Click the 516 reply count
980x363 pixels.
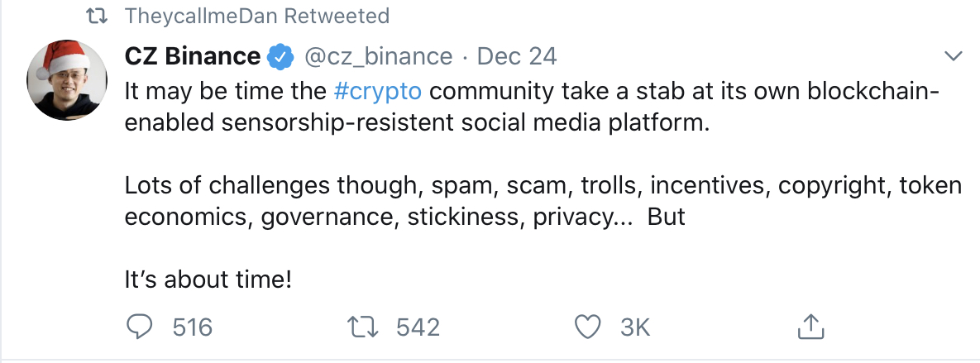pos(192,327)
